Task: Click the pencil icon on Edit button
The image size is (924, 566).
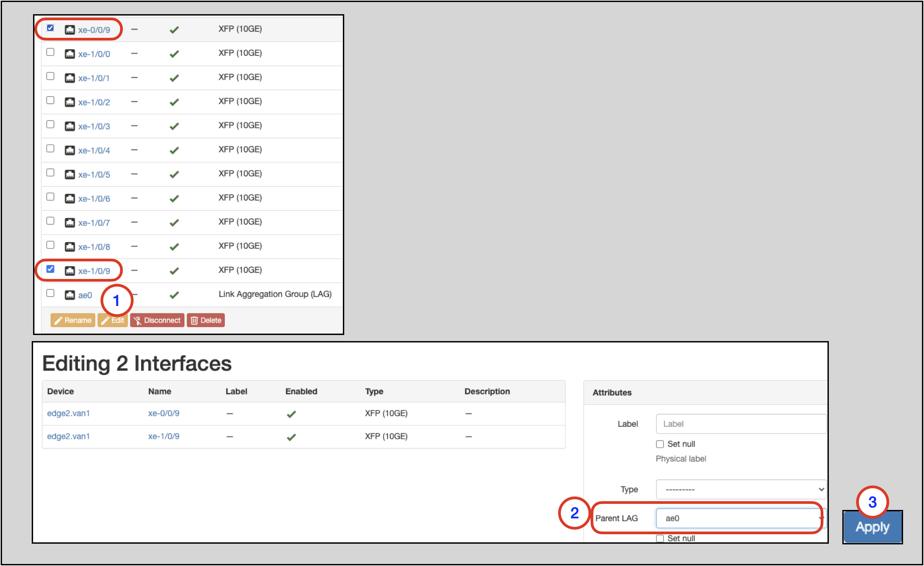Action: (105, 320)
